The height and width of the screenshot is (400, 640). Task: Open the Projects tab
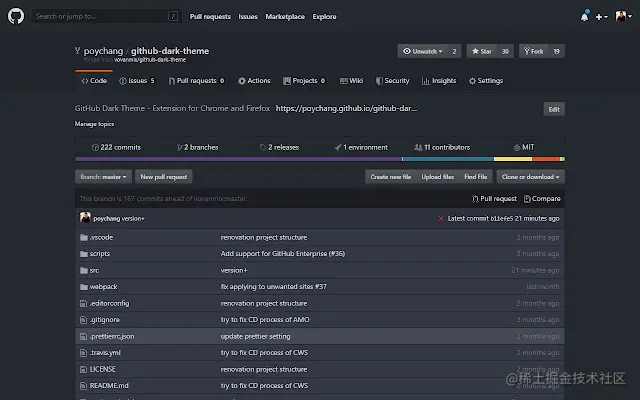click(304, 81)
